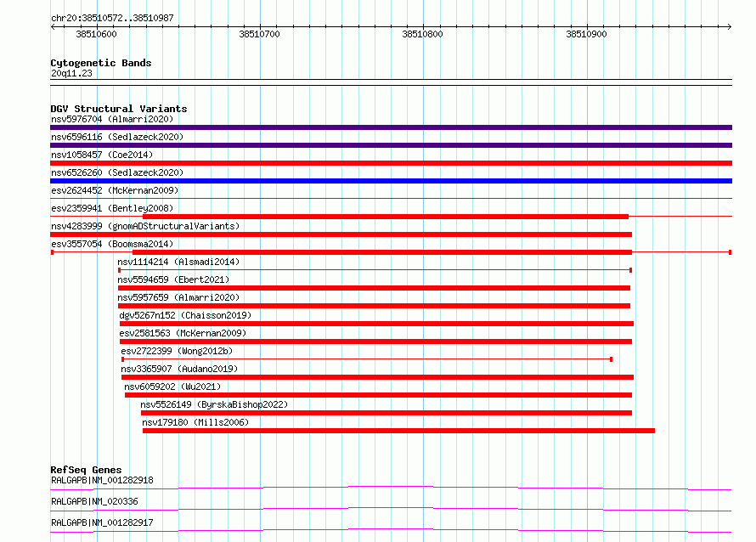Click dgv5267n152 (Chaisson2019) label
Screen dimensions: 756x542
[185, 315]
